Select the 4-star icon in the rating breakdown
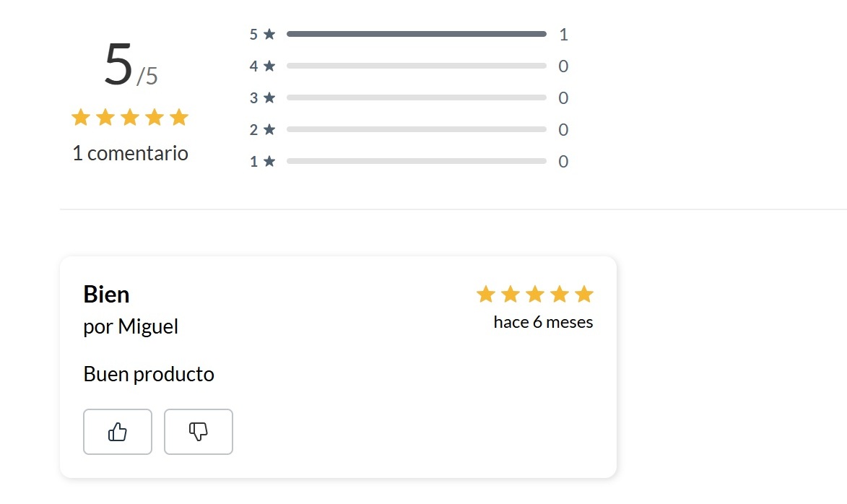The height and width of the screenshot is (504, 847). pos(269,66)
